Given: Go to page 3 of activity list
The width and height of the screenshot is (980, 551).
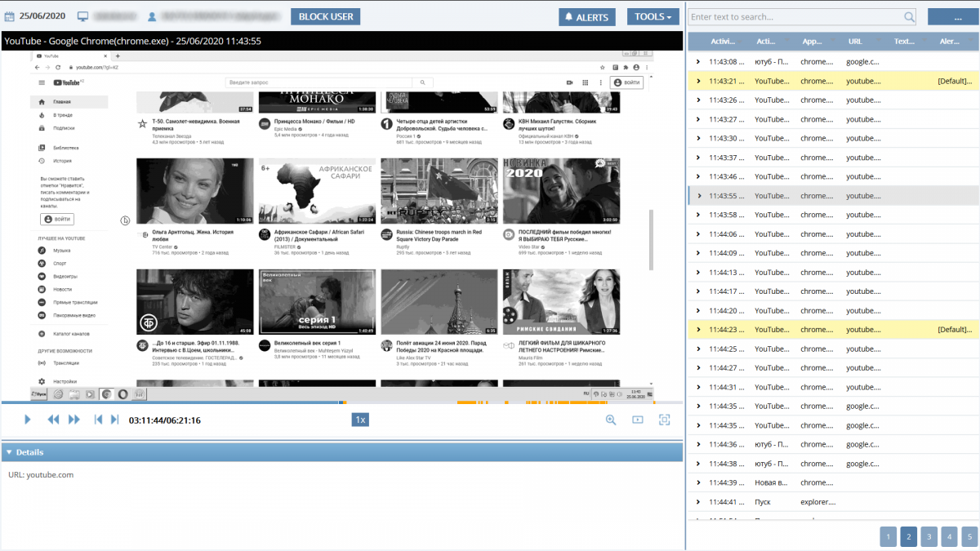Looking at the screenshot, I should click(x=929, y=536).
